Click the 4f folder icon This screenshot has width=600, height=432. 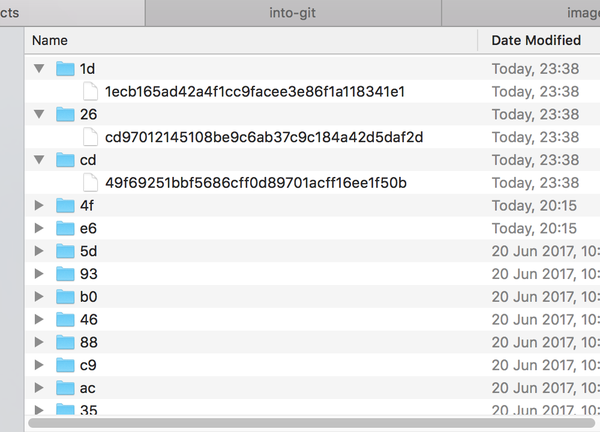pyautogui.click(x=66, y=206)
